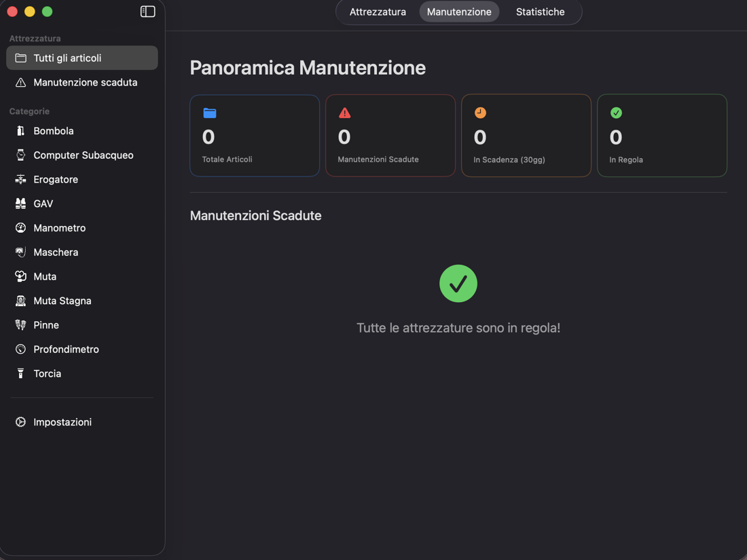Image resolution: width=747 pixels, height=560 pixels.
Task: Select the Manutenzione tab
Action: [x=459, y=12]
